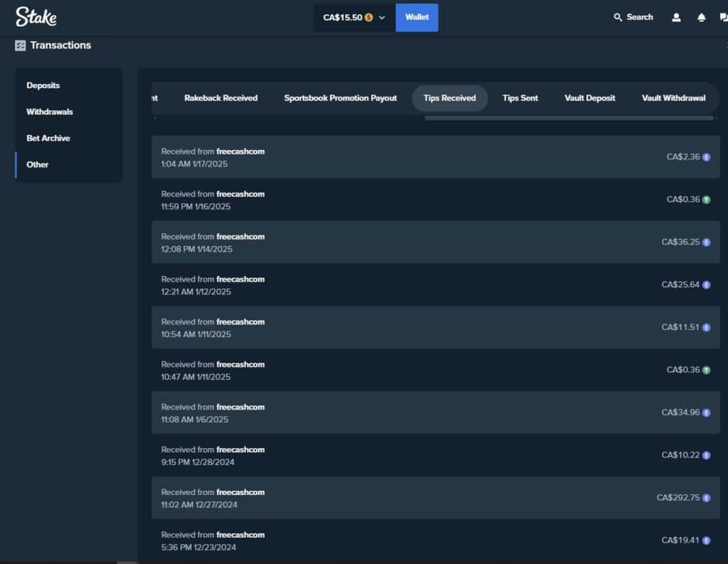This screenshot has width=728, height=564.
Task: Select Withdrawals in the sidebar
Action: [50, 112]
